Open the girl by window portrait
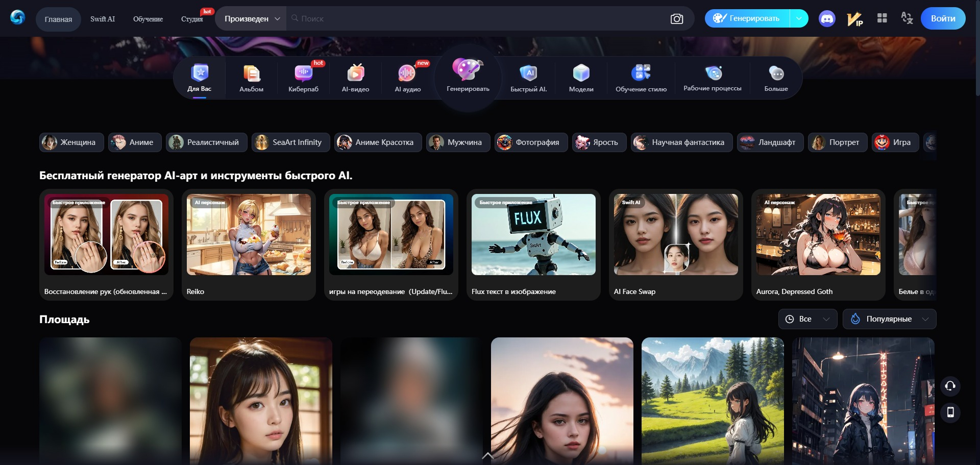This screenshot has height=465, width=980. [x=261, y=401]
